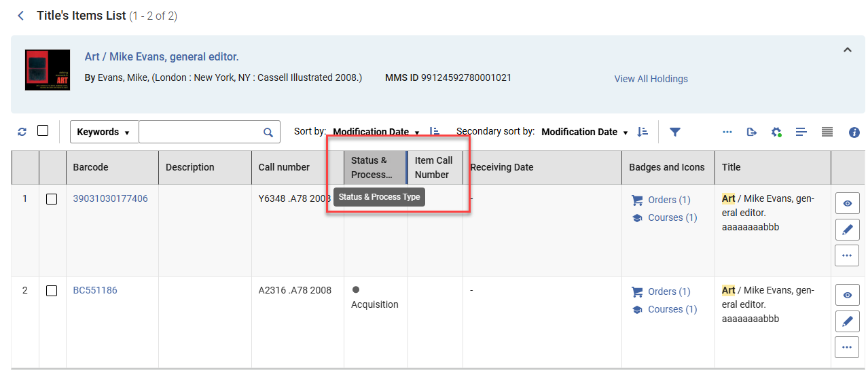The width and height of the screenshot is (868, 373).
Task: Toggle secondary sort direction icon
Action: click(643, 132)
